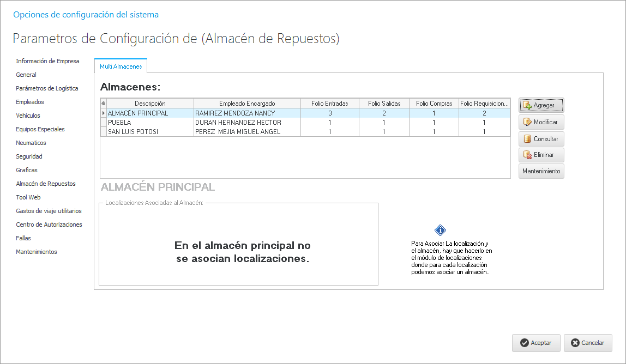This screenshot has height=364, width=626.
Task: Click the Empleado Encargado column header
Action: pyautogui.click(x=247, y=104)
